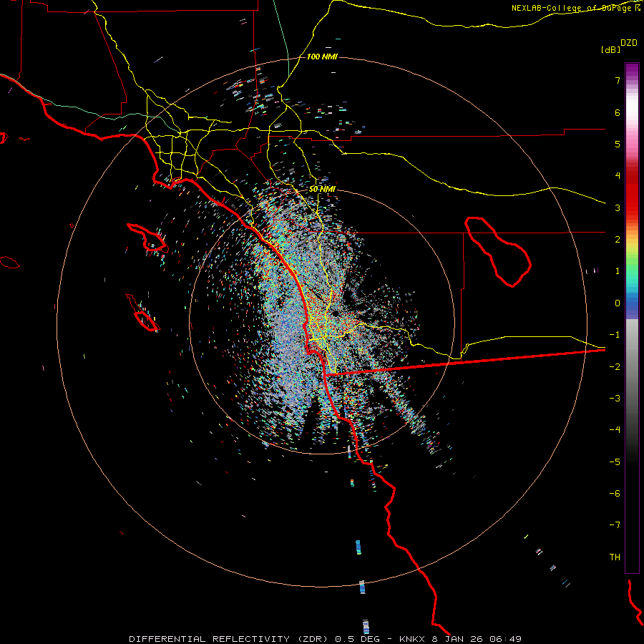
Task: Select the "-2" tick label on the scale
Action: pos(615,367)
